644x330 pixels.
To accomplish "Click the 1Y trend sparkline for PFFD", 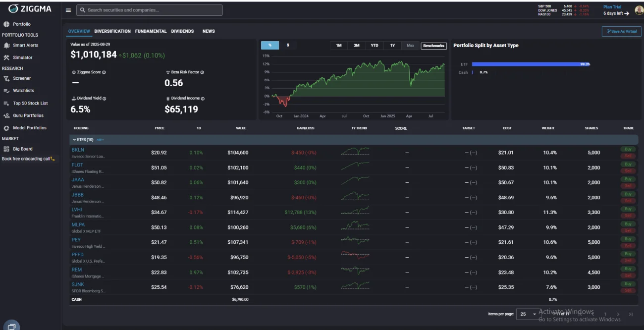I will tap(355, 256).
